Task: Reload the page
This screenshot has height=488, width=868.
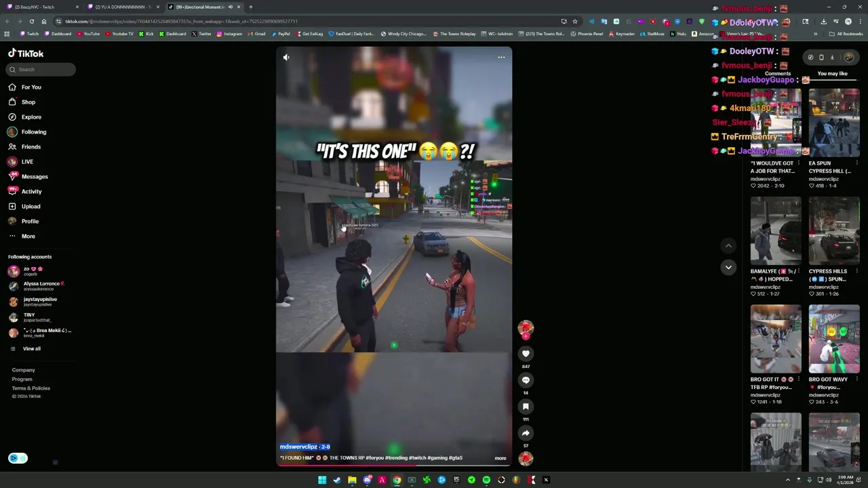Action: [31, 22]
